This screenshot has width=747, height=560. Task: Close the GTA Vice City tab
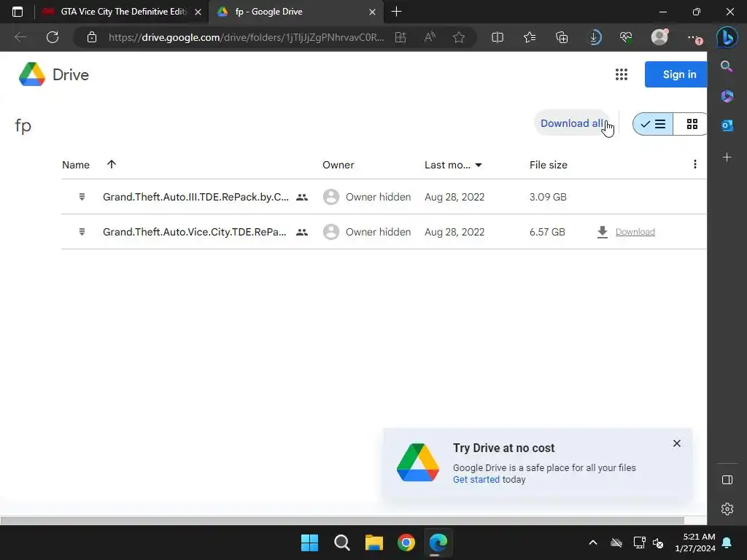[198, 12]
